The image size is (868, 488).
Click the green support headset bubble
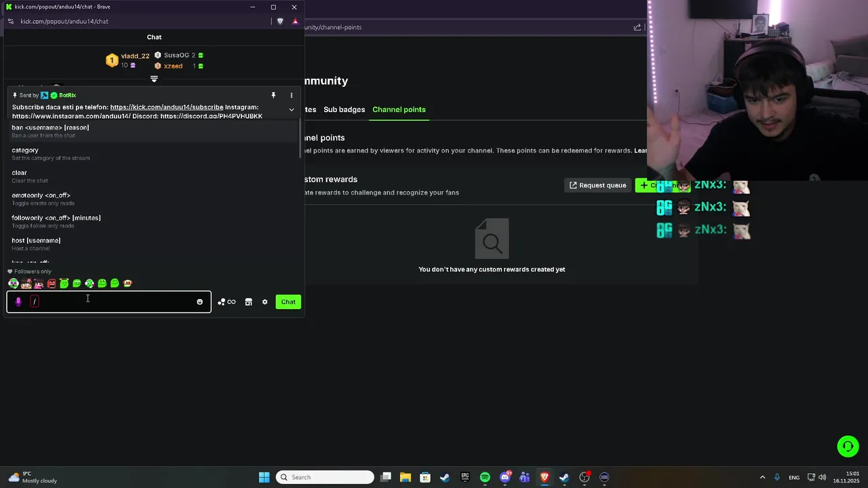pos(848,446)
